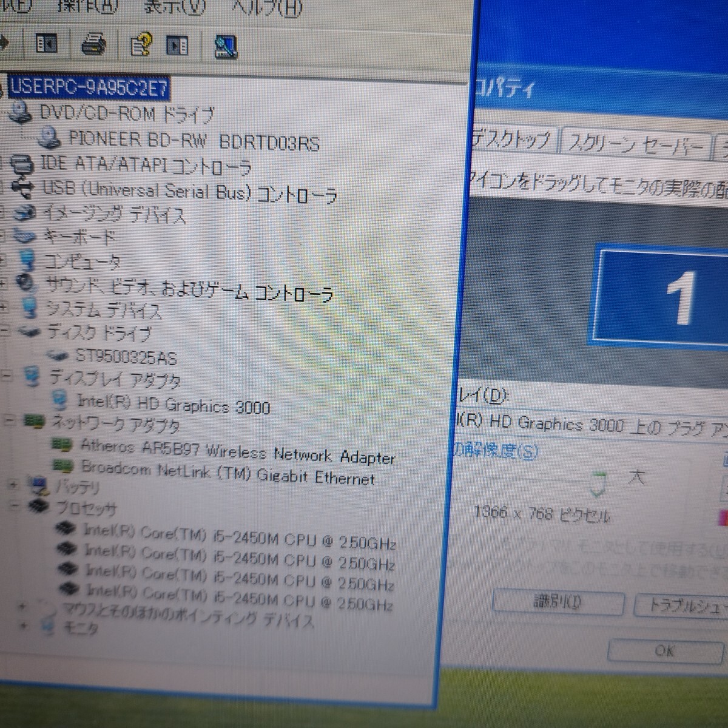The width and height of the screenshot is (728, 728).
Task: Click the network adapter category icon
Action: [x=35, y=422]
